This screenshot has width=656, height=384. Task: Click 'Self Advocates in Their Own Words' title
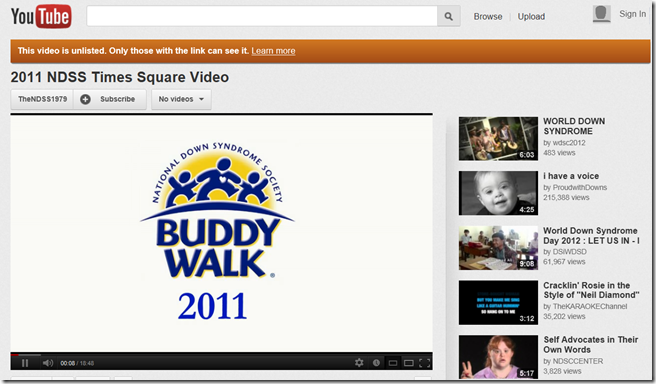[591, 344]
